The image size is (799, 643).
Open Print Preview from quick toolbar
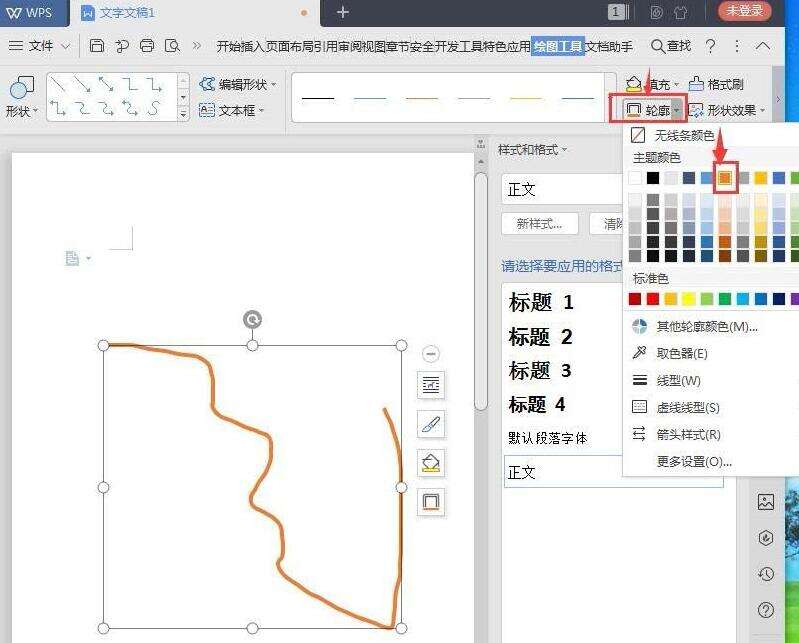[x=172, y=46]
